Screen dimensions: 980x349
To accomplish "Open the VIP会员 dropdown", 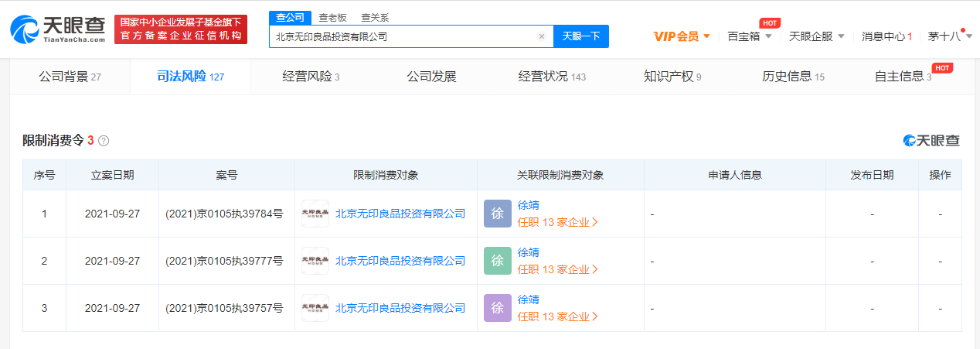I will click(682, 36).
